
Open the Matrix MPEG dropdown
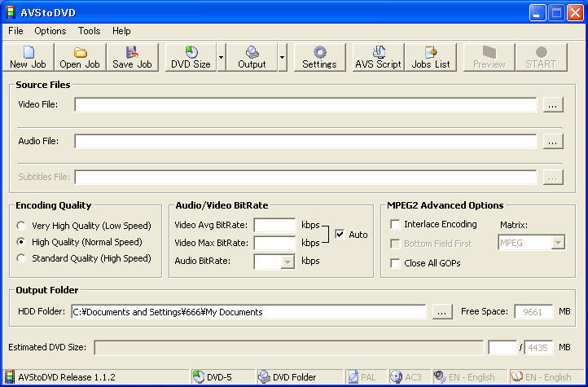point(558,243)
